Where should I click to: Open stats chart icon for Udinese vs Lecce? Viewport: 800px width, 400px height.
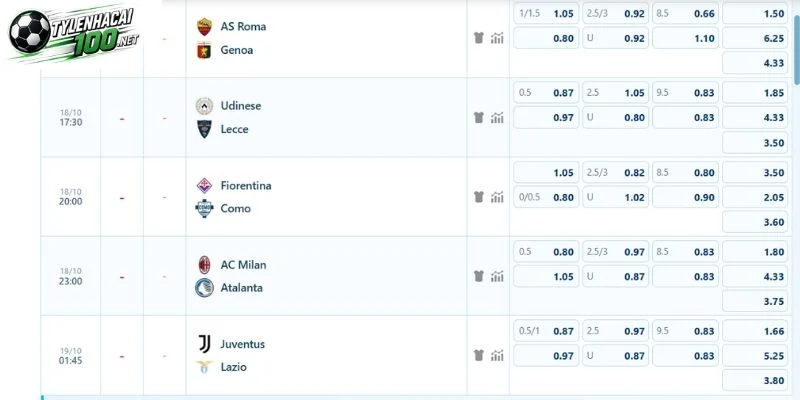point(497,118)
